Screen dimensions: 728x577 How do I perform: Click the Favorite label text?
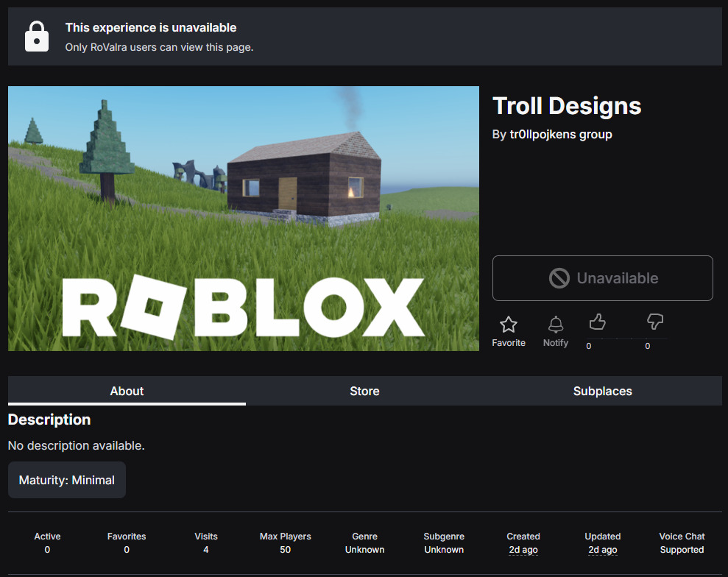[509, 342]
